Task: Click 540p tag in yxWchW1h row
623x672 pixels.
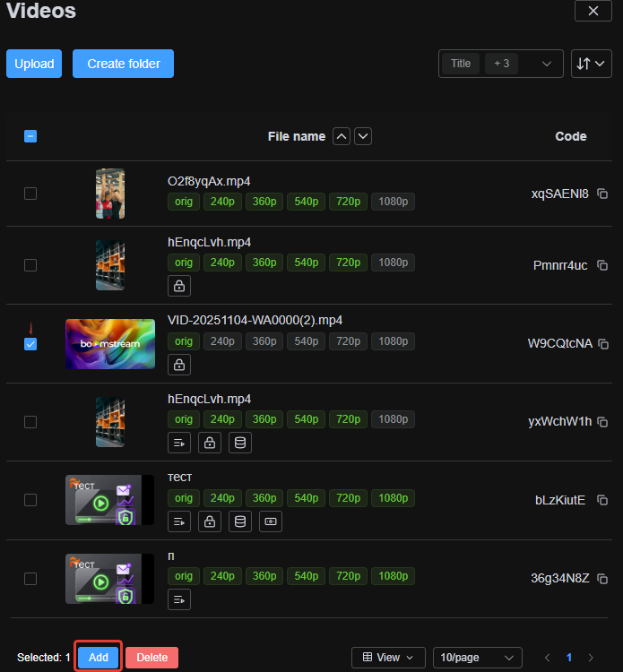Action: 307,419
